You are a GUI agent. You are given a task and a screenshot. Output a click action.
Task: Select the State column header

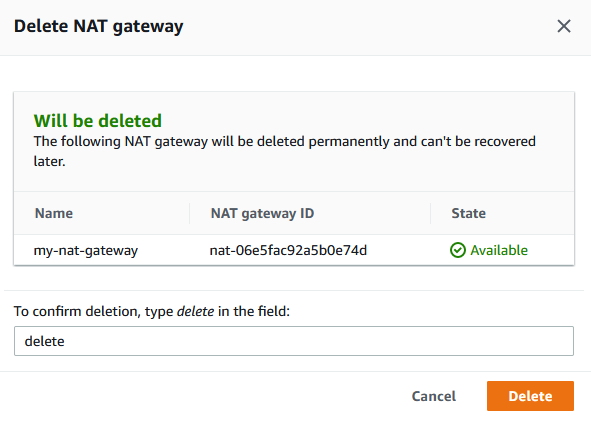(469, 213)
